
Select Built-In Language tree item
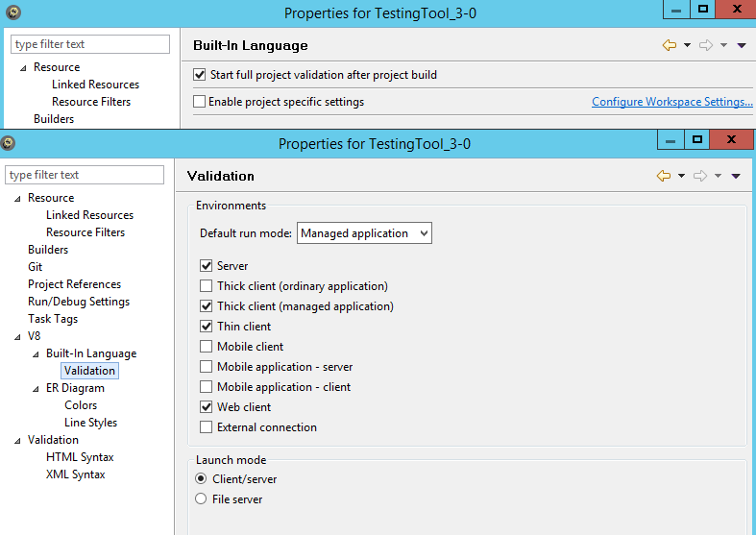coord(91,353)
